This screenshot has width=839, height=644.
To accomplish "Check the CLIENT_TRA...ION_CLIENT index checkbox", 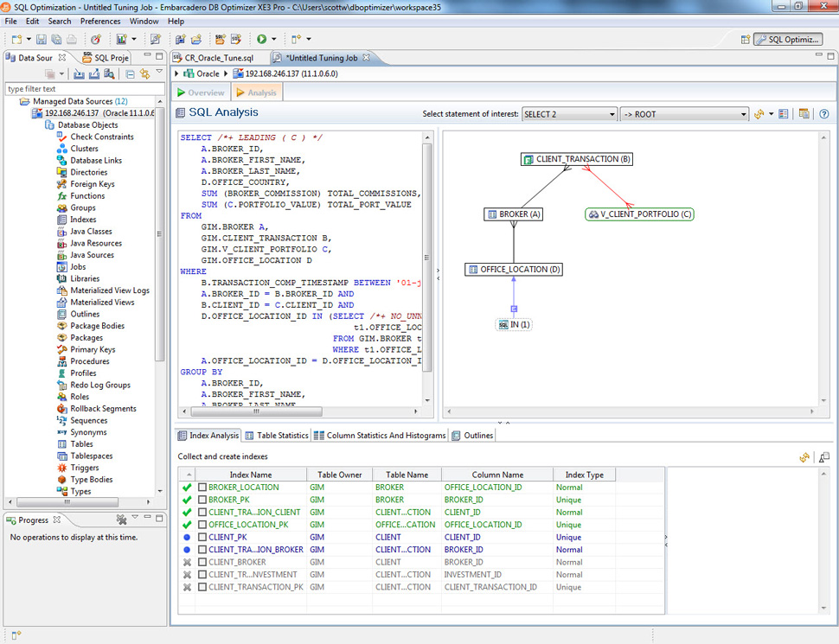I will 202,513.
